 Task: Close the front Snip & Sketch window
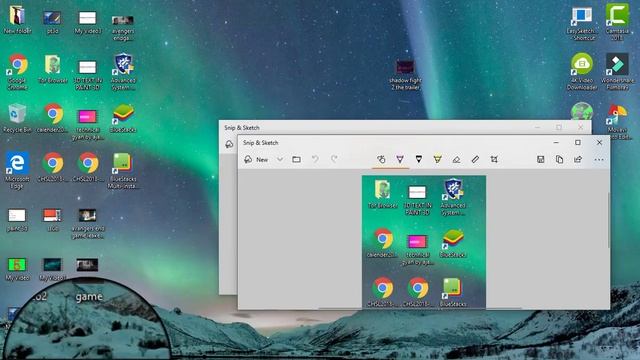point(599,142)
